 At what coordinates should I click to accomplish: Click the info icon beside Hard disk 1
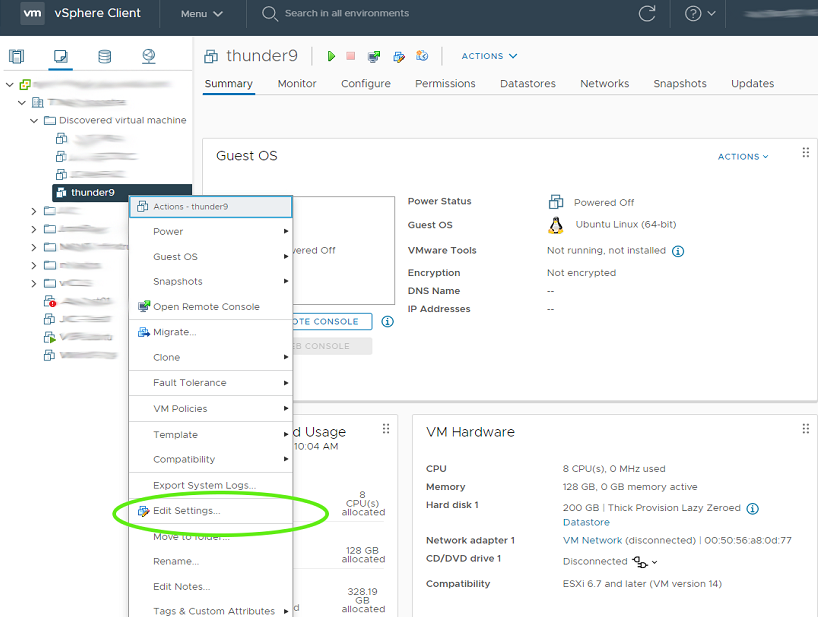click(752, 508)
